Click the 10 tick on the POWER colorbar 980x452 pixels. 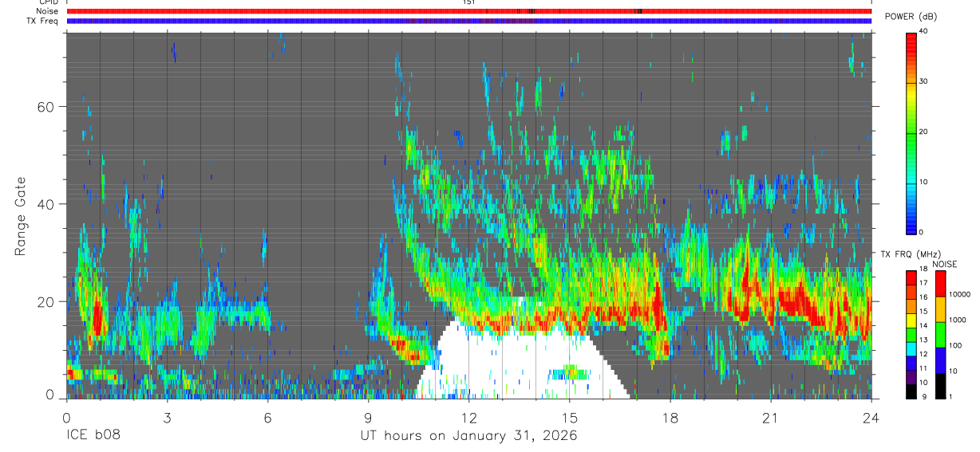click(x=924, y=183)
